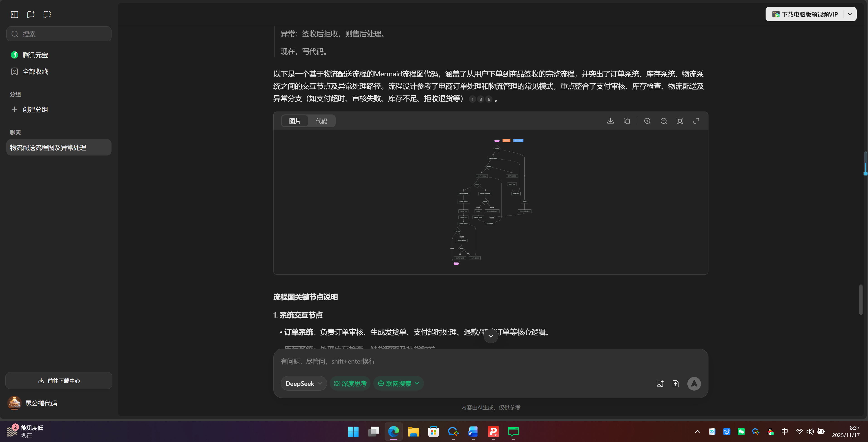Click citation marker ① in the text
868x442 pixels.
tap(472, 99)
